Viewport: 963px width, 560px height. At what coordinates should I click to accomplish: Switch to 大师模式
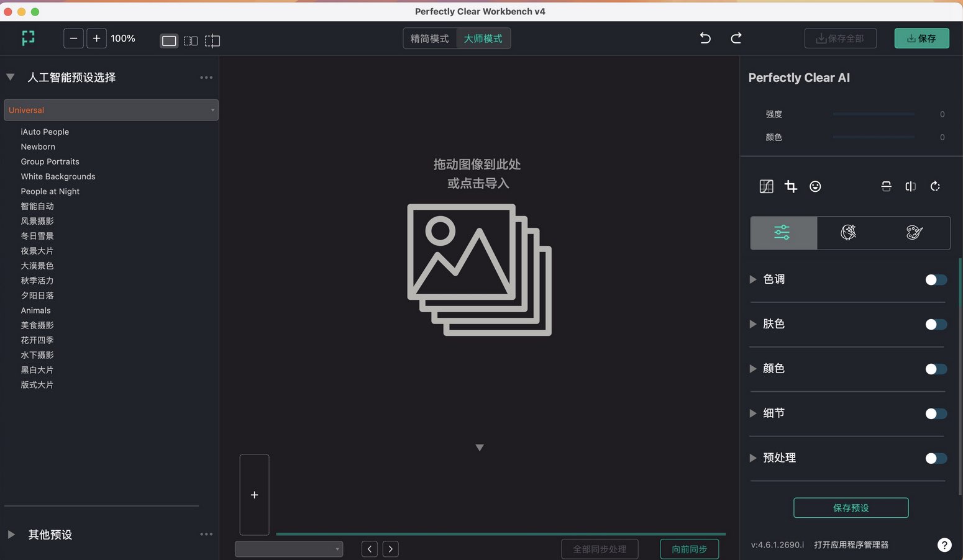[x=483, y=38]
